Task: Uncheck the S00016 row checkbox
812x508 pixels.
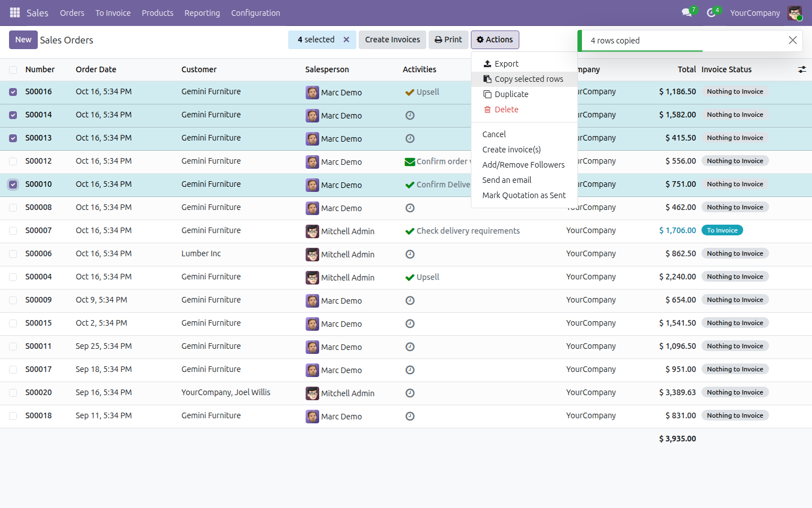Action: (x=13, y=92)
